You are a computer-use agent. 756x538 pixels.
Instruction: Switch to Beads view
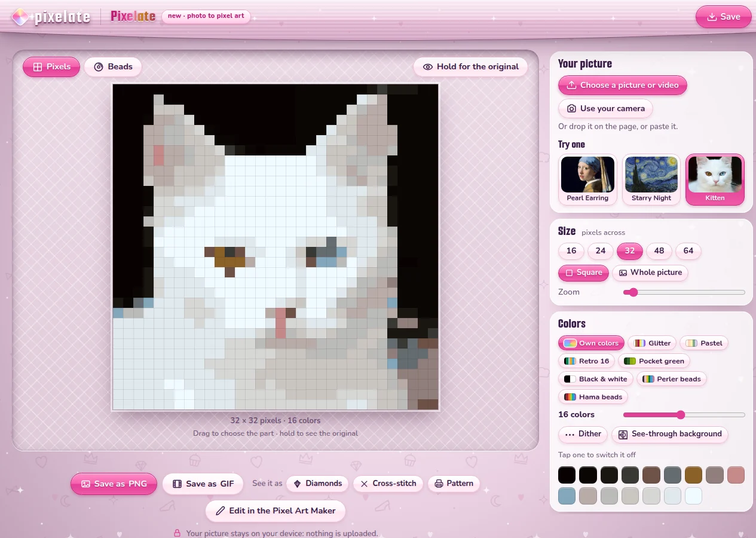113,67
